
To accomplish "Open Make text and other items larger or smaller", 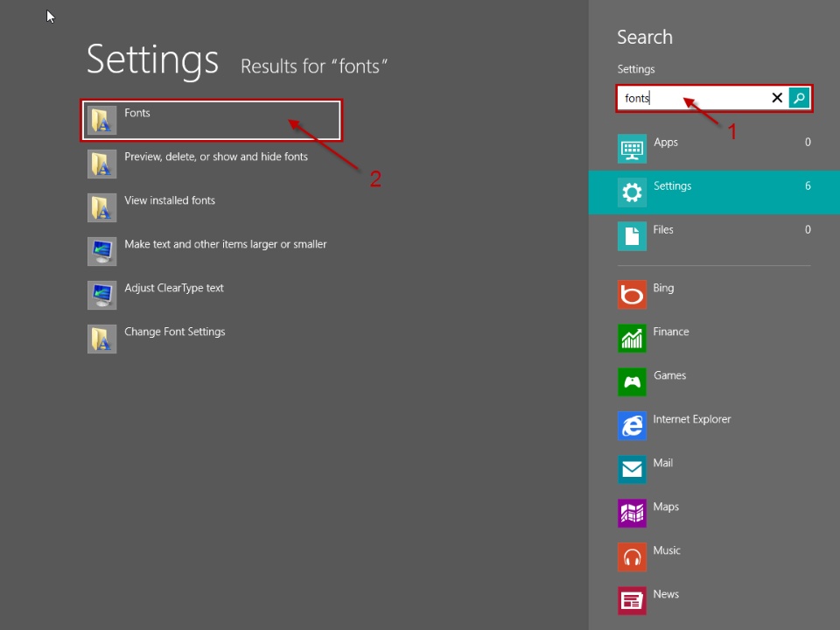I will [x=226, y=244].
